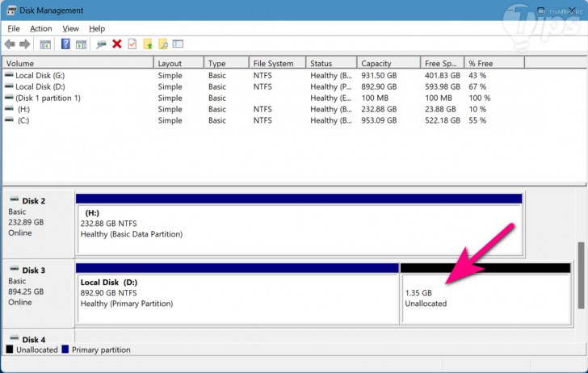The height and width of the screenshot is (373, 588).
Task: Sort by the Capacity column header
Action: (388, 63)
